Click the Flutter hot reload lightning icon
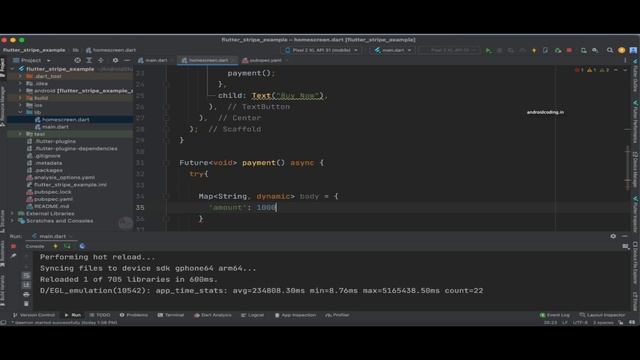 point(534,50)
